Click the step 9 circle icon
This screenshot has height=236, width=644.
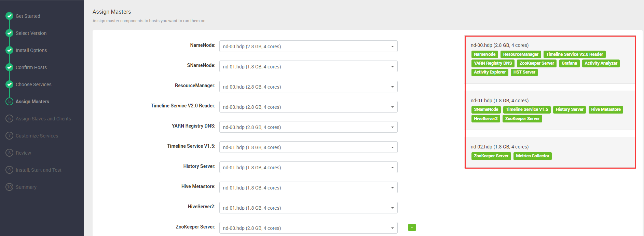pos(10,170)
